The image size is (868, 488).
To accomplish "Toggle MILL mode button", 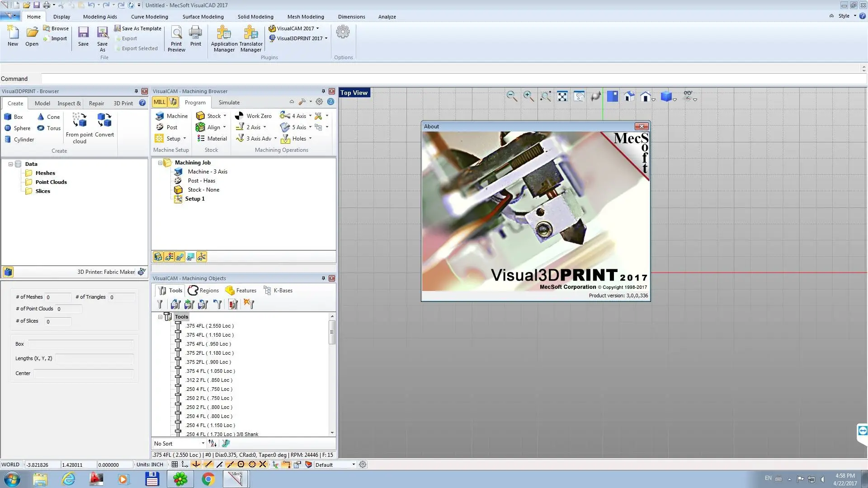I will [x=160, y=102].
